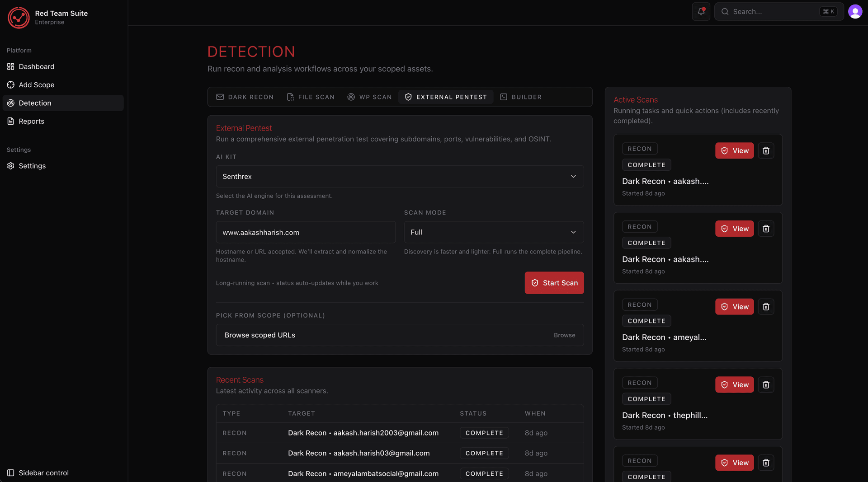Click the target domain input field

tap(306, 232)
